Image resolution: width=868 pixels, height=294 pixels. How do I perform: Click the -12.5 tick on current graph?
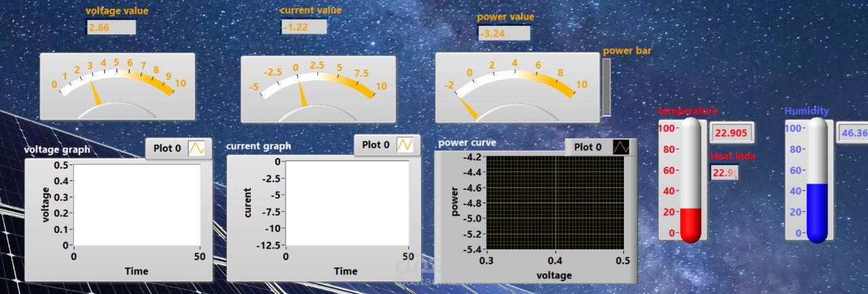click(270, 245)
